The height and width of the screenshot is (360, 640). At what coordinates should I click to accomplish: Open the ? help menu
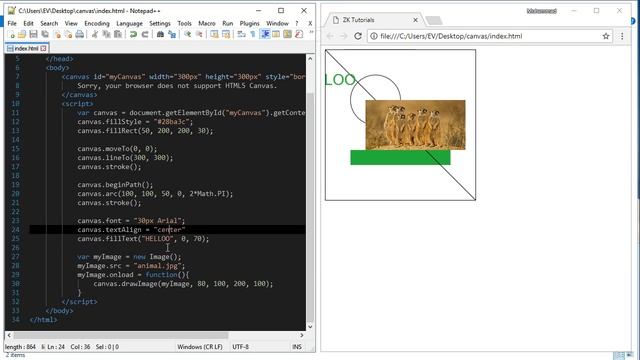tap(297, 23)
